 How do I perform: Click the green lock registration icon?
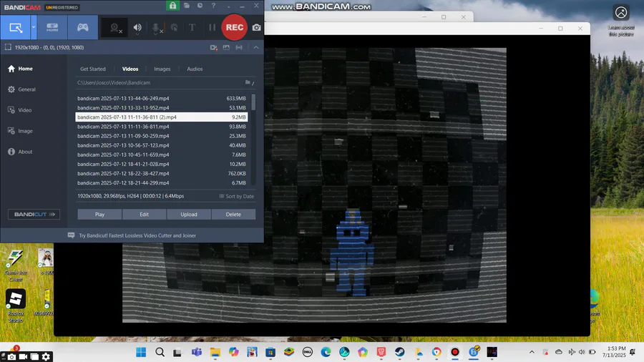click(x=172, y=6)
